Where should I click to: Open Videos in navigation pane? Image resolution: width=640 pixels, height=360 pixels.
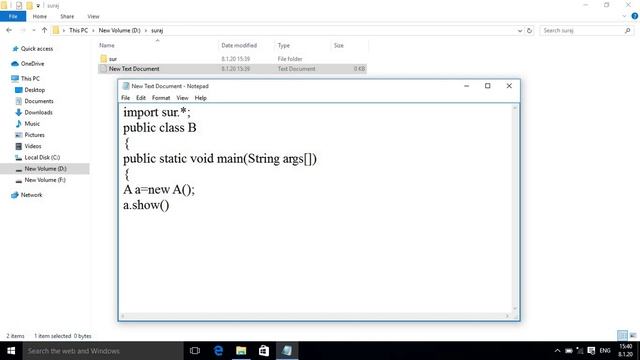(33, 146)
